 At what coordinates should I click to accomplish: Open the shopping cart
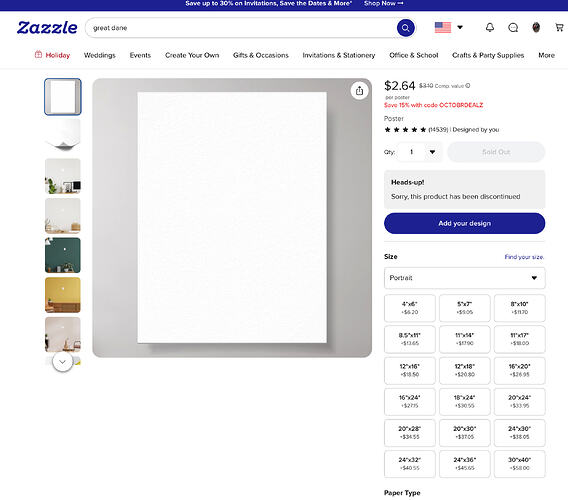[x=559, y=27]
